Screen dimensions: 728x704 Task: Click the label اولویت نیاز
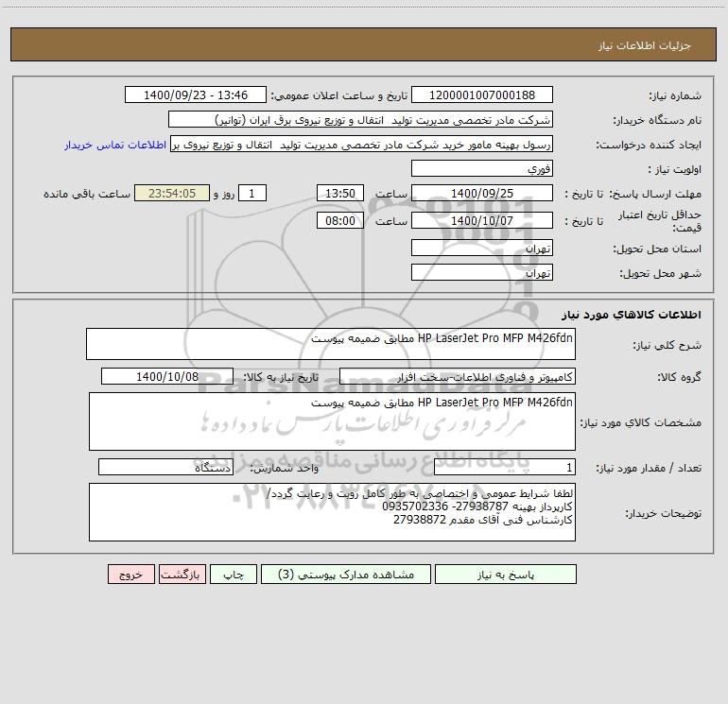[x=675, y=170]
